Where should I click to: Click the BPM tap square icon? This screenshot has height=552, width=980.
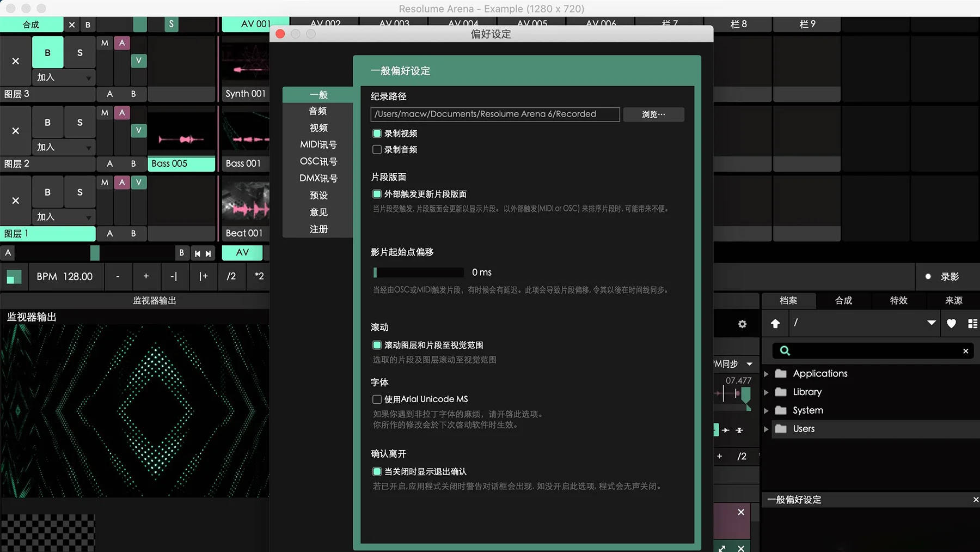(x=14, y=277)
